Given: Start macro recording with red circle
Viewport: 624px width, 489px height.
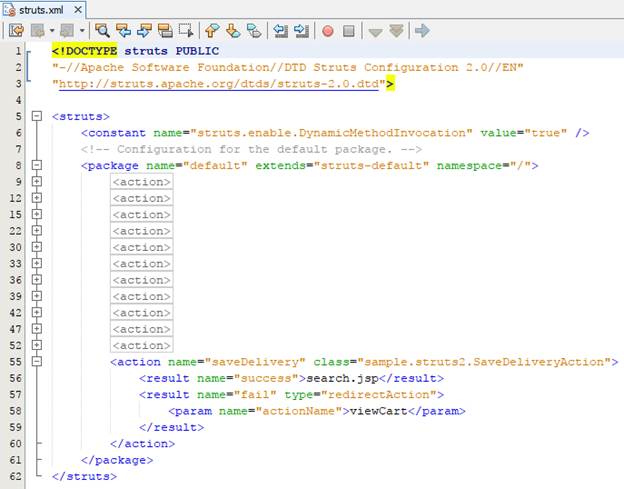Looking at the screenshot, I should coord(328,31).
